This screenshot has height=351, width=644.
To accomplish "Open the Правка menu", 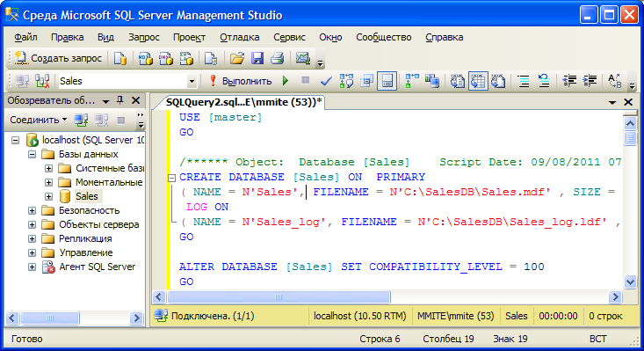I will point(68,37).
